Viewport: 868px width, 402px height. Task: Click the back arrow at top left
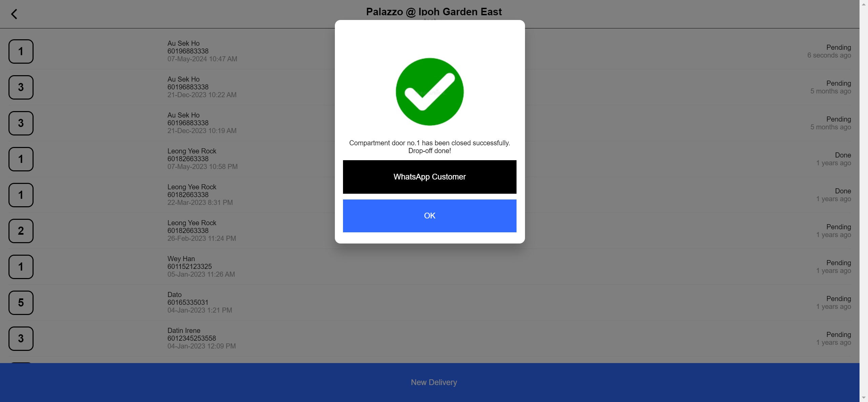point(15,14)
